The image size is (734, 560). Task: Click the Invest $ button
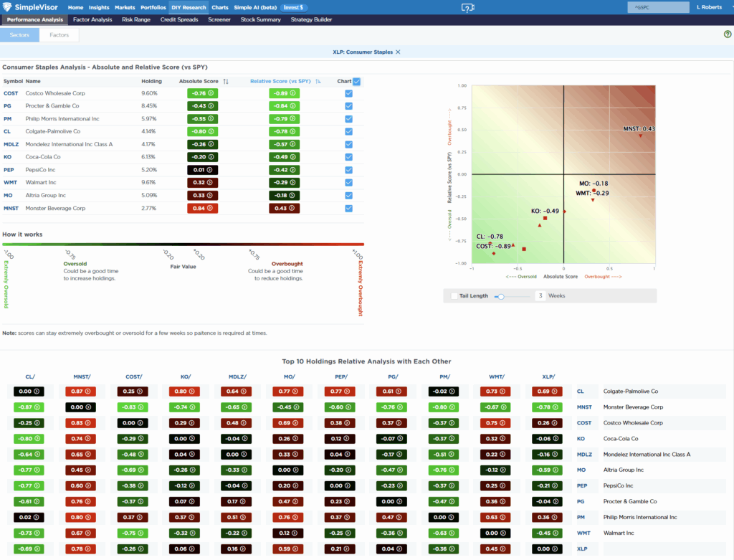point(293,7)
